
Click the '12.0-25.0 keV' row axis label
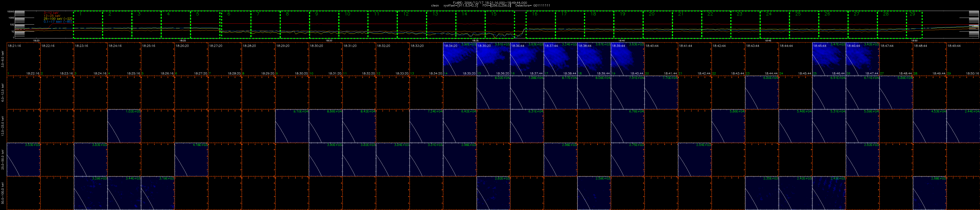(x=3, y=126)
